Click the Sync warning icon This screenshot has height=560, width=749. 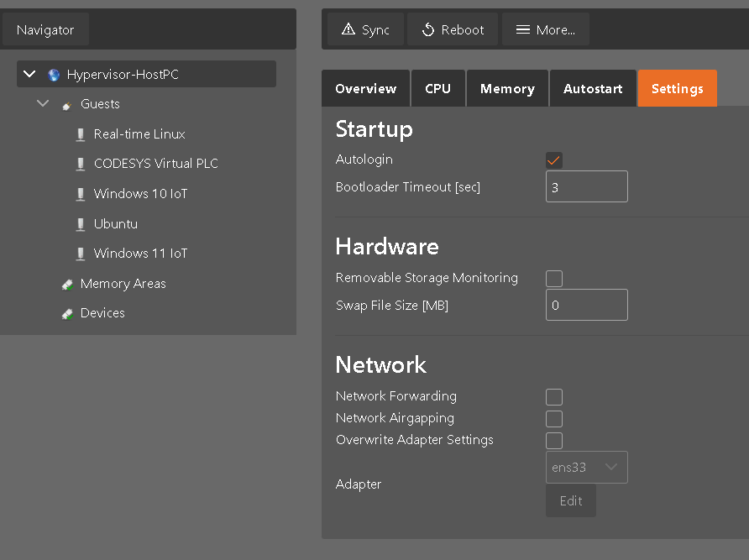[348, 29]
